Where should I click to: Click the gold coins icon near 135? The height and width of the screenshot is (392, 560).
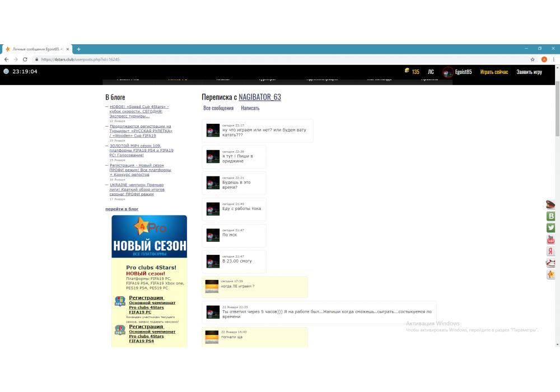click(407, 71)
